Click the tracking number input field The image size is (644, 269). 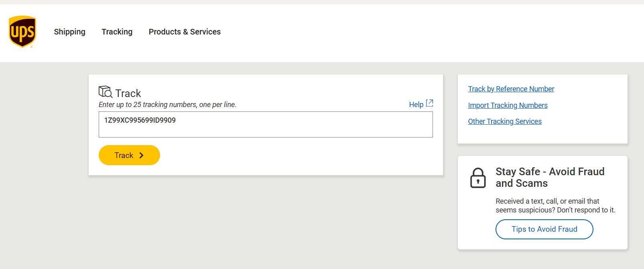[266, 125]
